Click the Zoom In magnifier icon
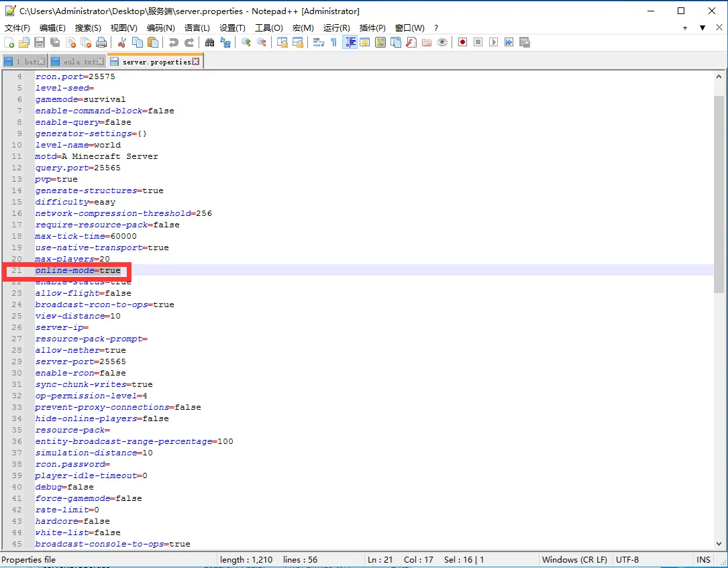 pyautogui.click(x=246, y=42)
